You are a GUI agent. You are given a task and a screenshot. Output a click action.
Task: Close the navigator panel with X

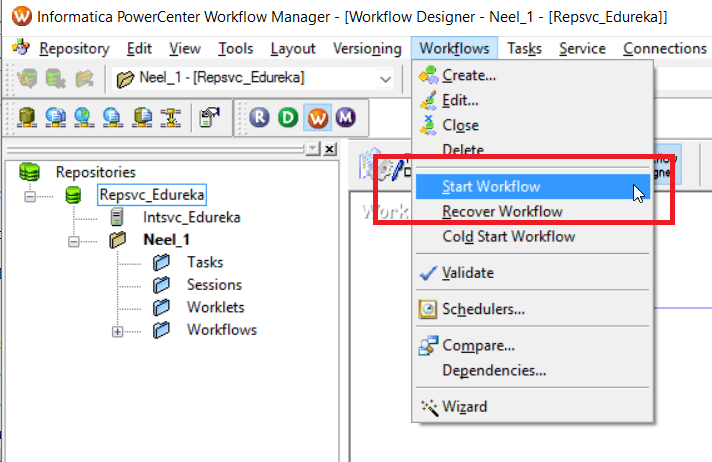click(330, 149)
